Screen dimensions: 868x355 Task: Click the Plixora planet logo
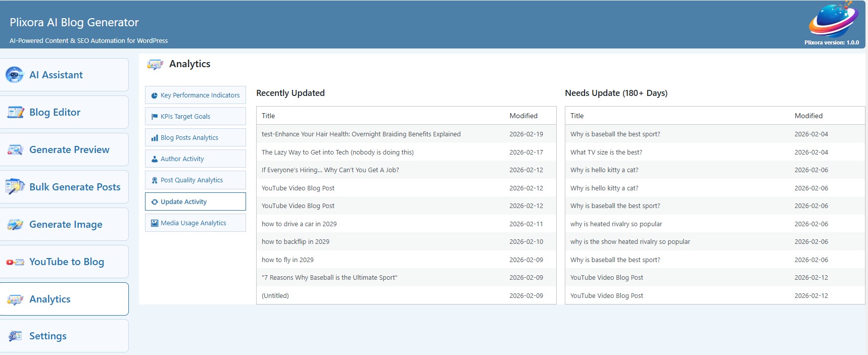point(832,20)
